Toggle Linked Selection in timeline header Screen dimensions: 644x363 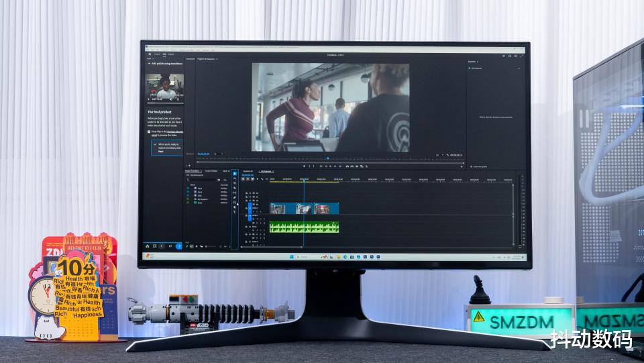pos(253,179)
